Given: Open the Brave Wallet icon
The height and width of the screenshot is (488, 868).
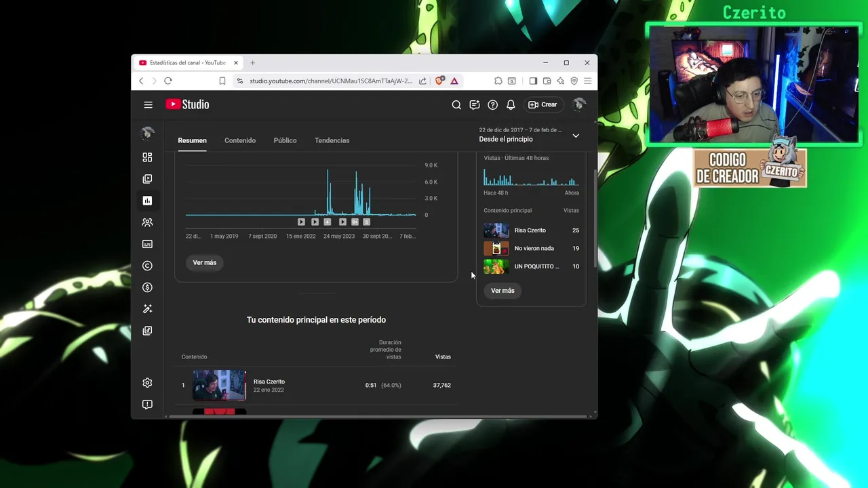Looking at the screenshot, I should click(547, 81).
